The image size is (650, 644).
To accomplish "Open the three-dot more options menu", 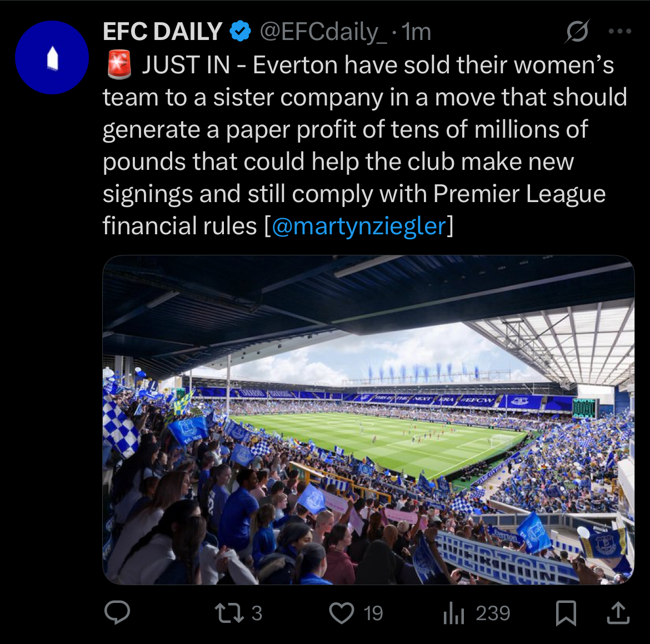I will 620,32.
